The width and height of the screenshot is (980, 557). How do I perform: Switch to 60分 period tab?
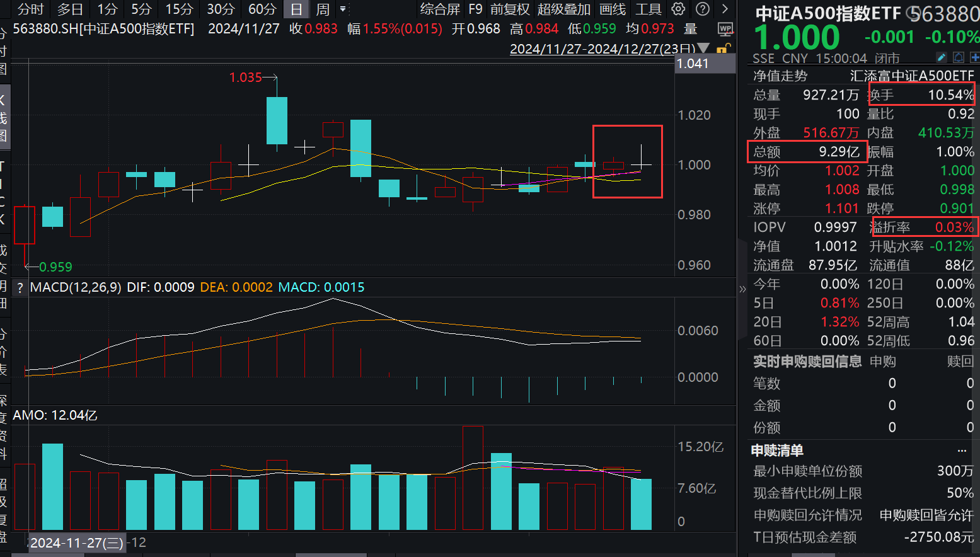[262, 9]
